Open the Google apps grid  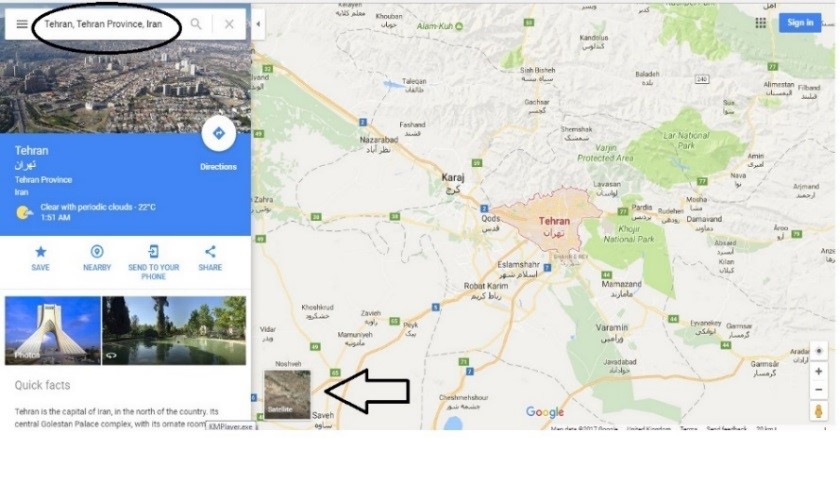coord(760,23)
